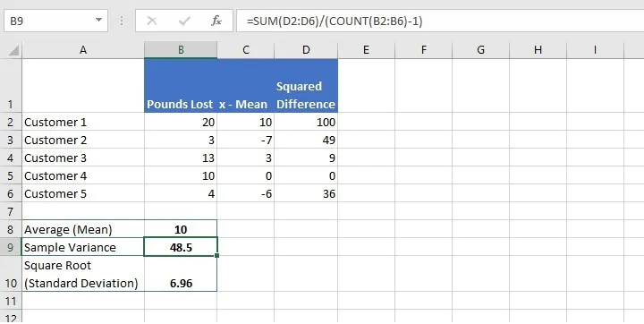Select the 'Average (Mean)' label cell

[x=83, y=229]
